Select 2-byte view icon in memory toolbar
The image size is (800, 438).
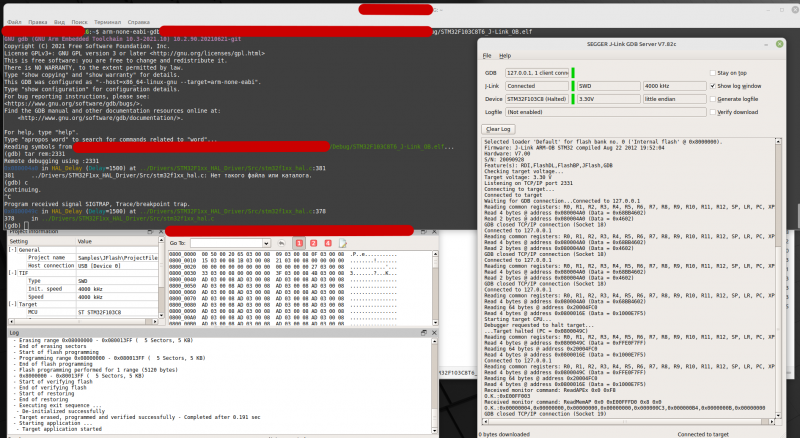coord(314,244)
